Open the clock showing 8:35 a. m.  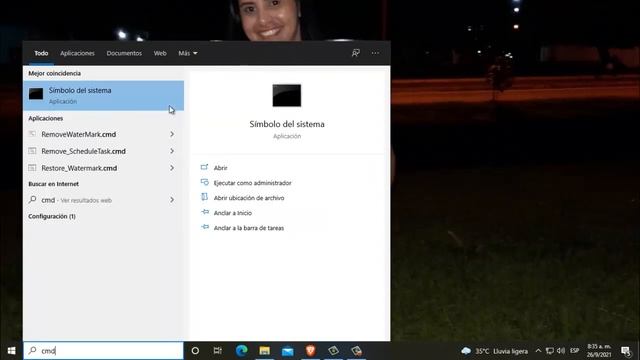pyautogui.click(x=599, y=351)
